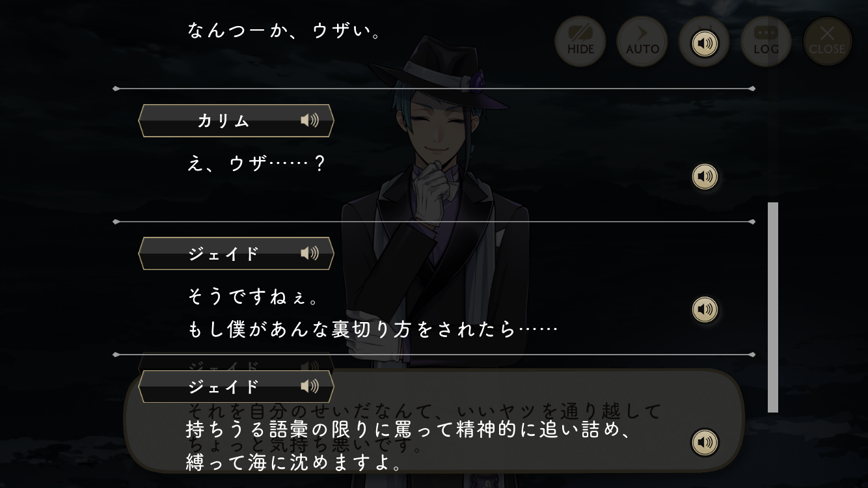The width and height of the screenshot is (868, 488).
Task: Close the log with CLOSE button
Action: tap(828, 42)
